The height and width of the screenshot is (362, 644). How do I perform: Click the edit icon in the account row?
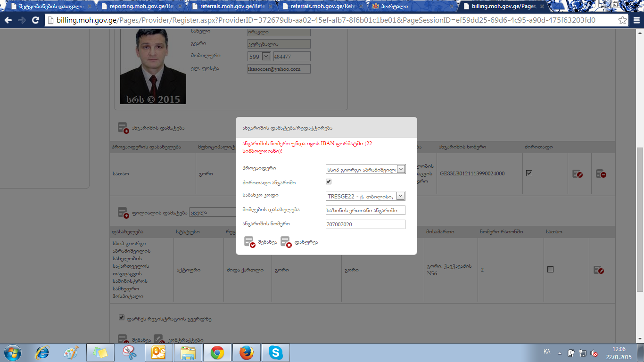578,174
